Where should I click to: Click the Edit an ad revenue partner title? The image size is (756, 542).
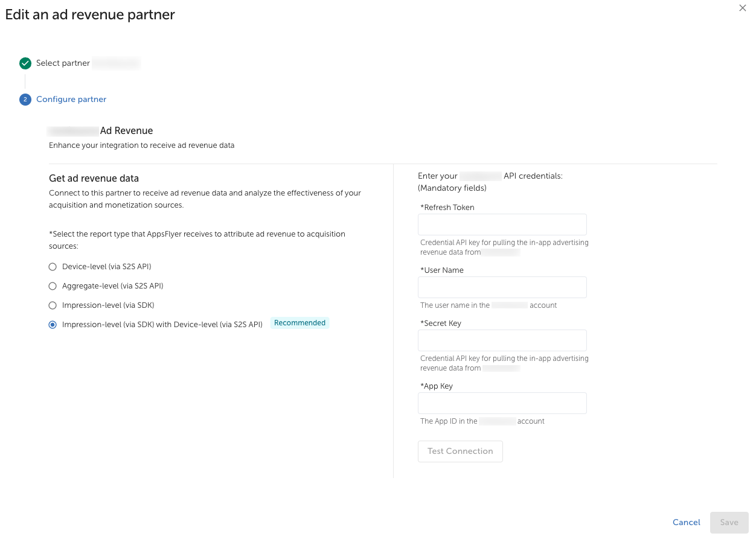click(x=90, y=14)
